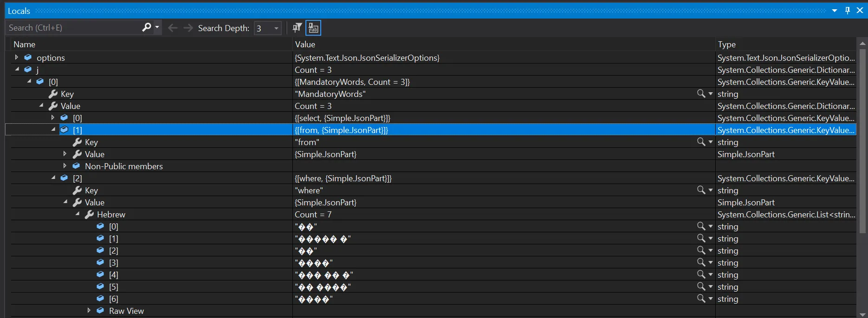Collapse the Value Count = 3 node
868x318 pixels.
41,105
